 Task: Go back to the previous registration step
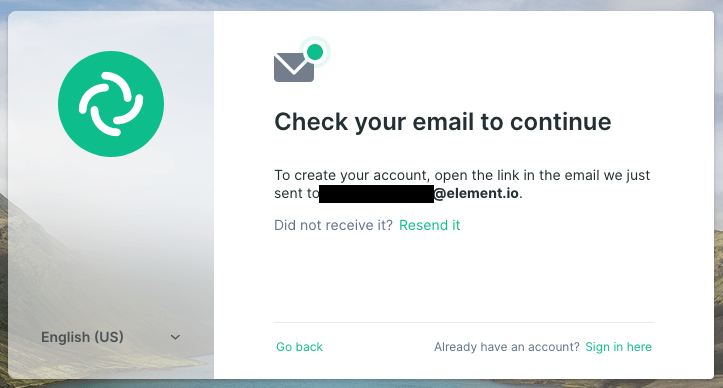[x=299, y=347]
